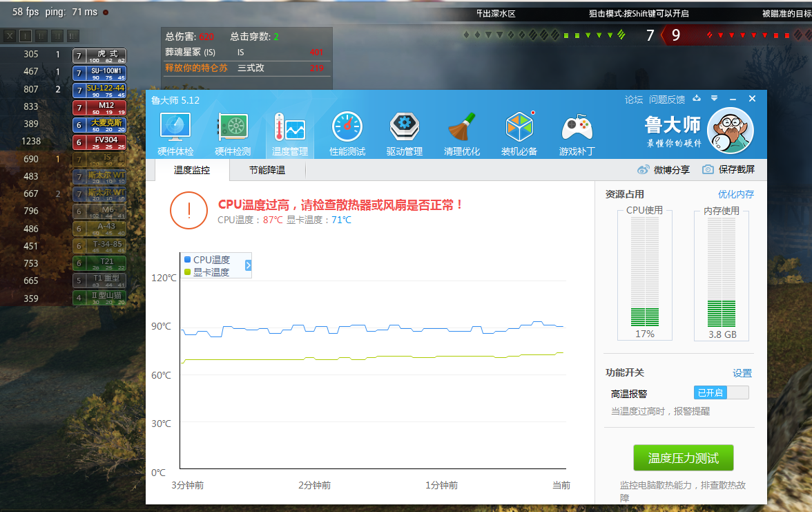The image size is (812, 512).
Task: Select the M12 tank entry
Action: point(99,107)
